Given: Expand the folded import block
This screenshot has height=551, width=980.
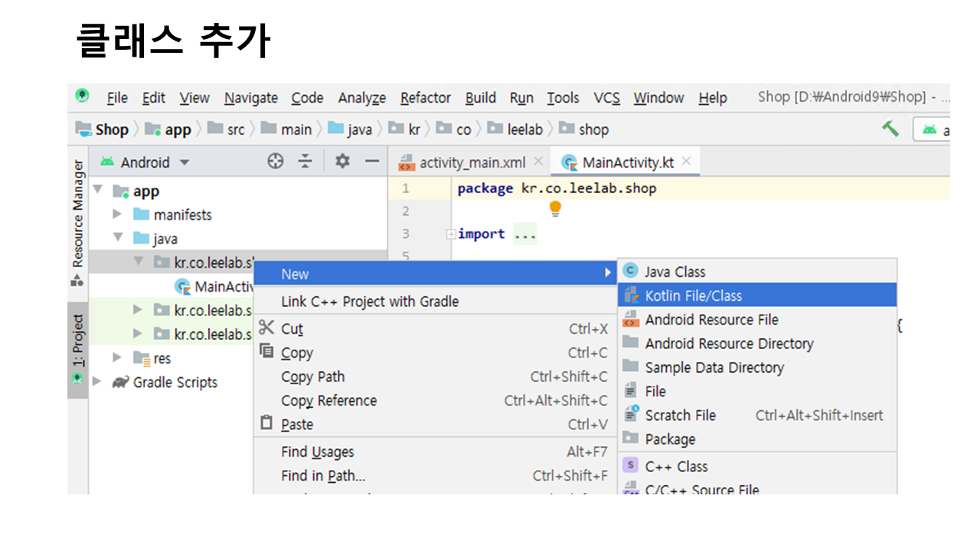Looking at the screenshot, I should point(451,234).
